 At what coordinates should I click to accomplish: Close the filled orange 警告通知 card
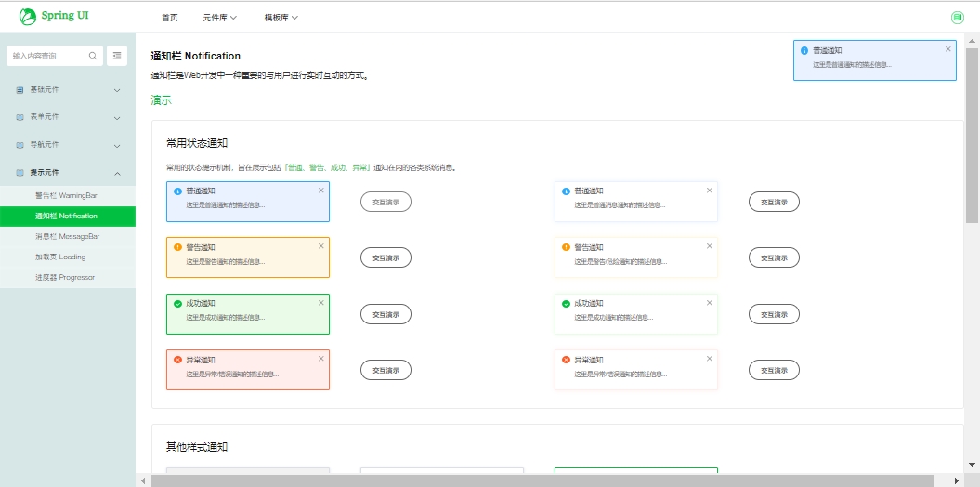321,246
